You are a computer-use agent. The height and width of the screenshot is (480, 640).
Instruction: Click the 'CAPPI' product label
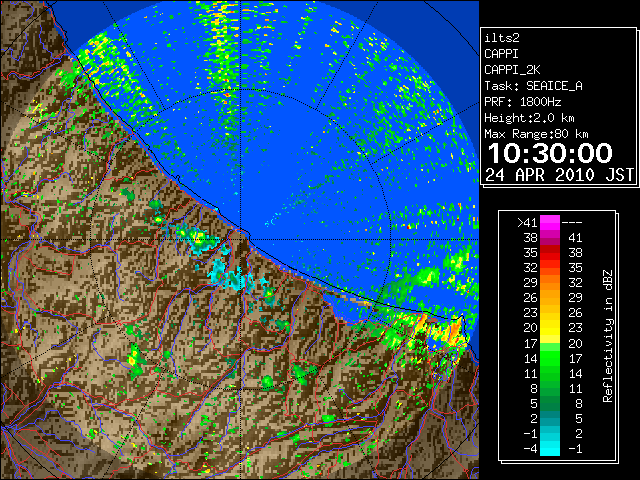pyautogui.click(x=501, y=54)
